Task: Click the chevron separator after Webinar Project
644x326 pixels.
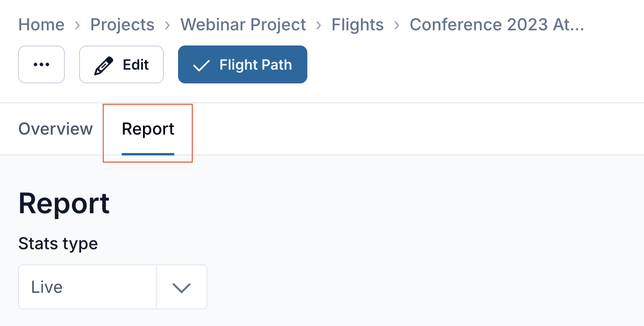Action: pyautogui.click(x=319, y=25)
